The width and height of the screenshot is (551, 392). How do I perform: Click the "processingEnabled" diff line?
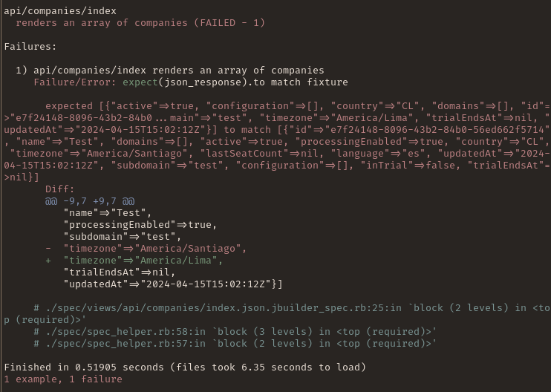[x=140, y=225]
